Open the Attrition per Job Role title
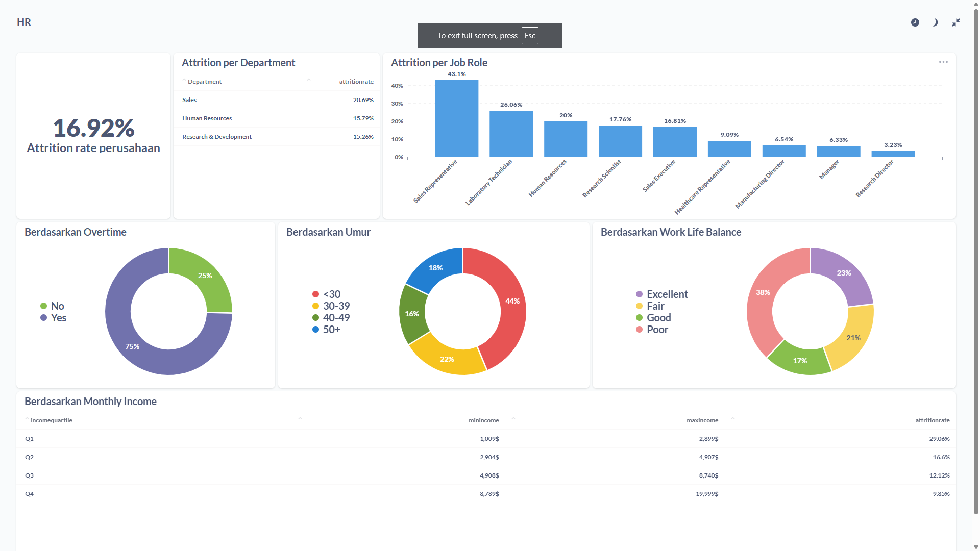Image resolution: width=980 pixels, height=551 pixels. [439, 63]
